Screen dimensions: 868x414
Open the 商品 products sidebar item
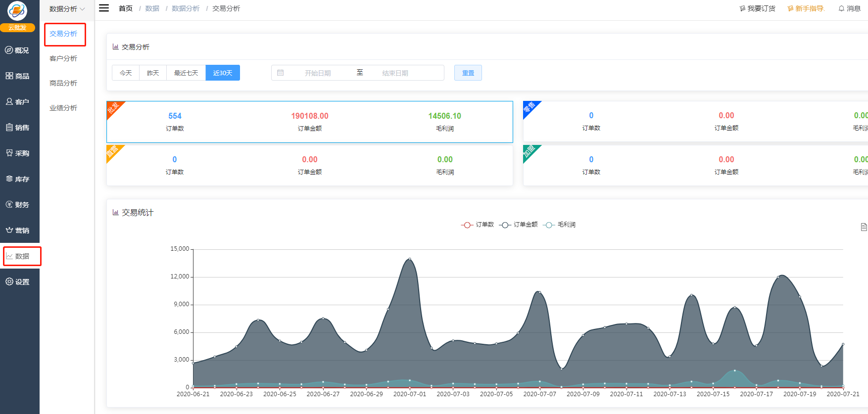point(17,76)
